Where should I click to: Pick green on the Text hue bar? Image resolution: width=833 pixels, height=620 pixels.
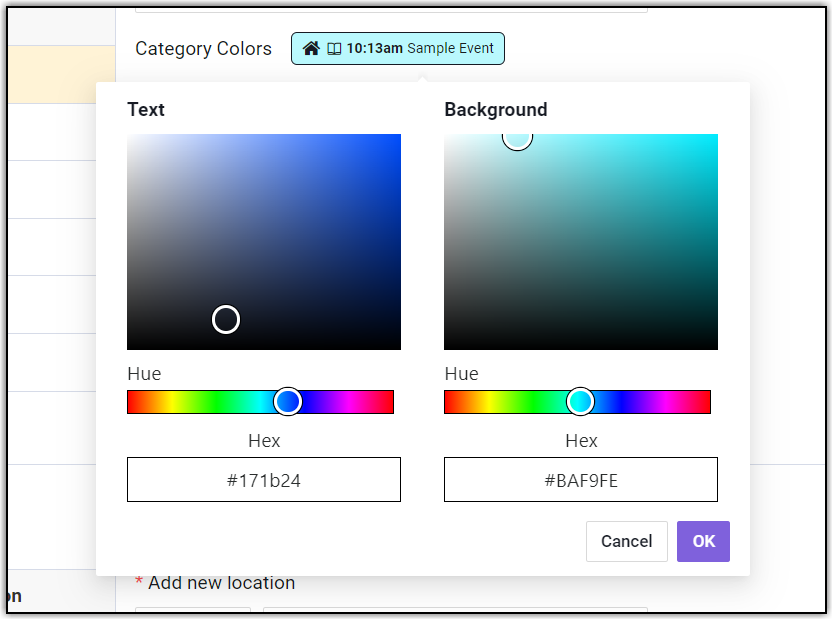[x=215, y=402]
